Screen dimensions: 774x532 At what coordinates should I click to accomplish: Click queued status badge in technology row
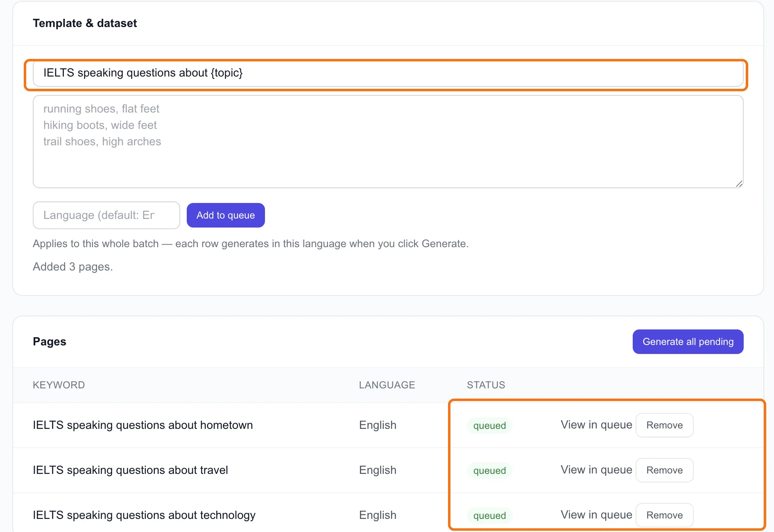pos(489,516)
